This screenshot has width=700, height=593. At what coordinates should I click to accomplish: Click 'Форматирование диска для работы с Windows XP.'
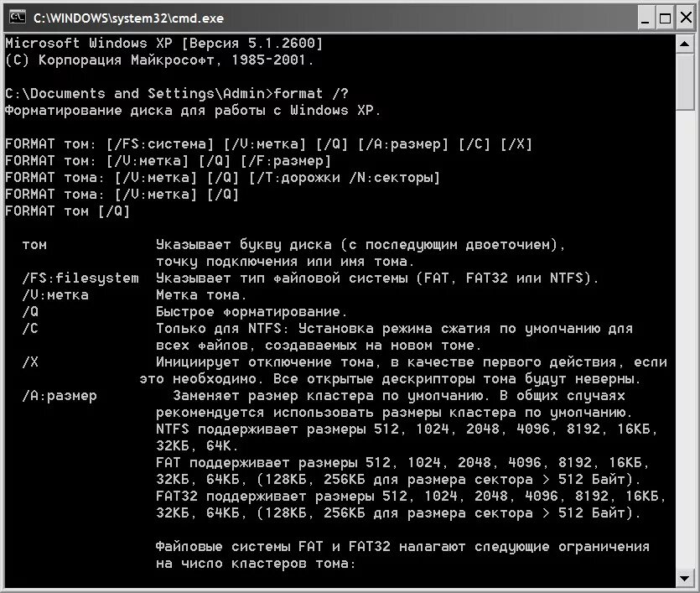coord(193,110)
